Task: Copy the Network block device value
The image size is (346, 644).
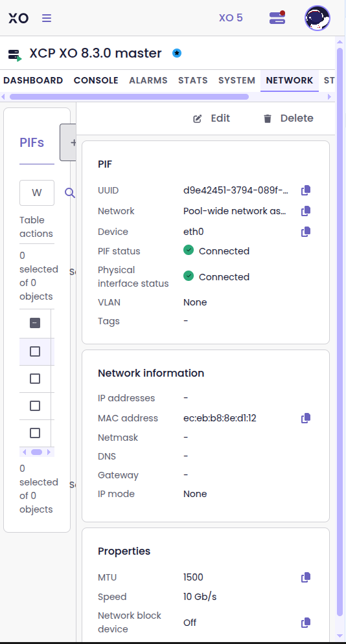Action: [x=306, y=623]
